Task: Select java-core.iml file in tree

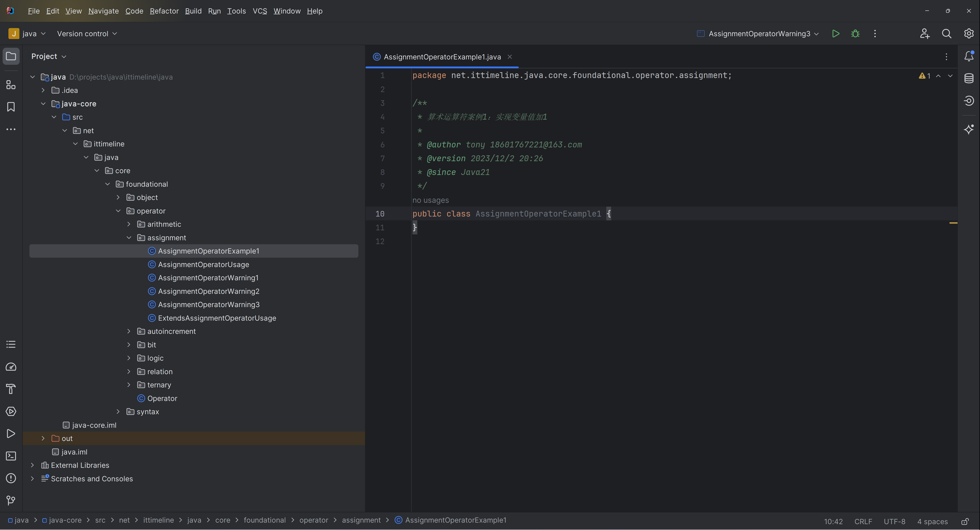Action: click(94, 425)
